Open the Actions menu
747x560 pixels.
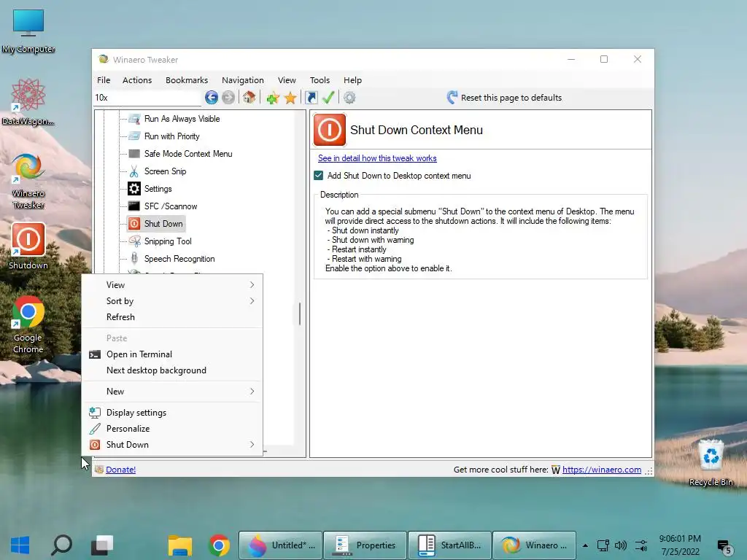[x=137, y=80]
